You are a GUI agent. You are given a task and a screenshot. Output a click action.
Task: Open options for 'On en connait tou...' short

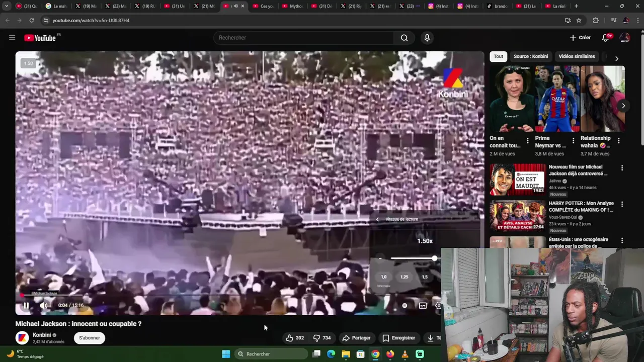527,141
